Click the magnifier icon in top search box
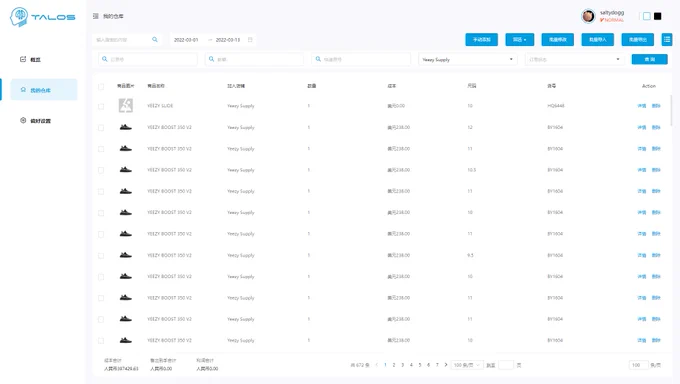Image resolution: width=680 pixels, height=384 pixels. pos(155,39)
